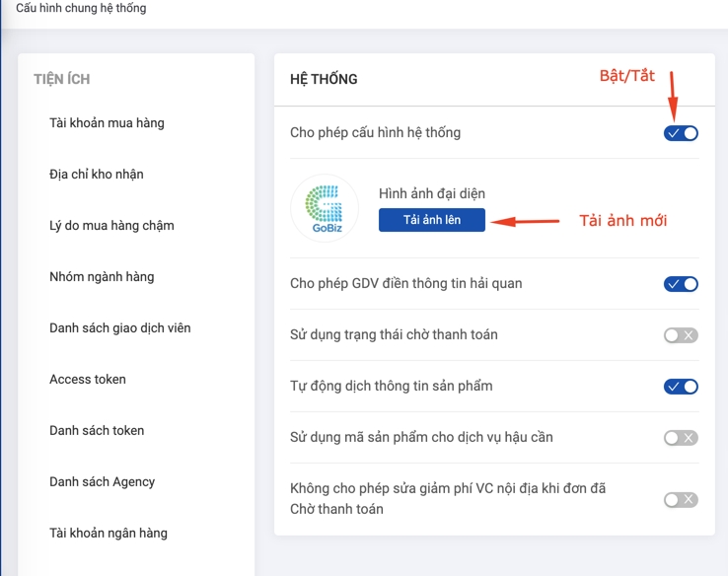Click the 'Cấu hình chung hệ thống' page title
The width and height of the screenshot is (728, 576).
tap(81, 8)
